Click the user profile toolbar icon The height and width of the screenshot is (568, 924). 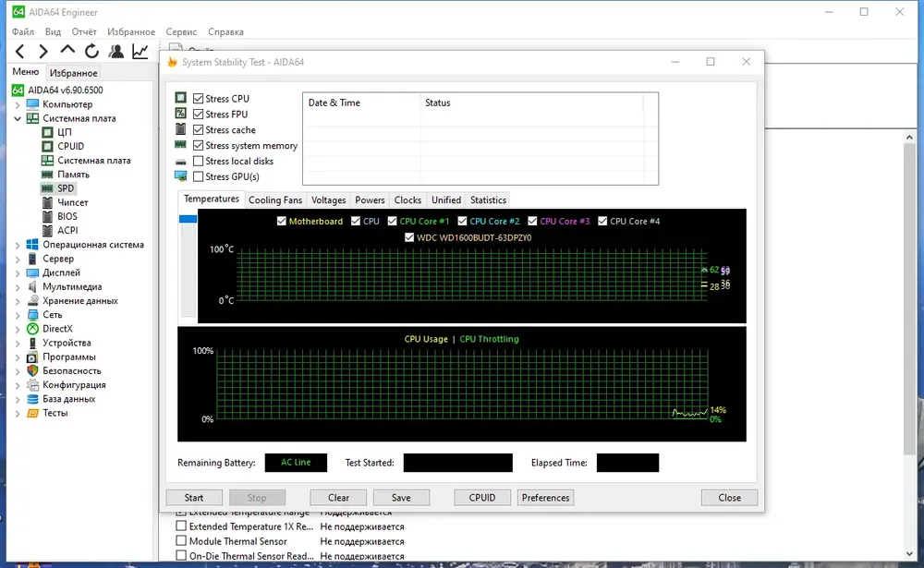pos(116,52)
